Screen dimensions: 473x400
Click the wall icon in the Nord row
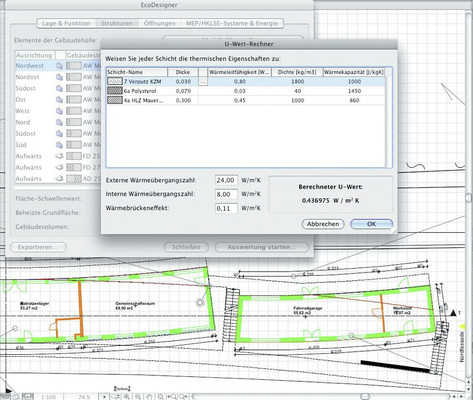point(59,122)
